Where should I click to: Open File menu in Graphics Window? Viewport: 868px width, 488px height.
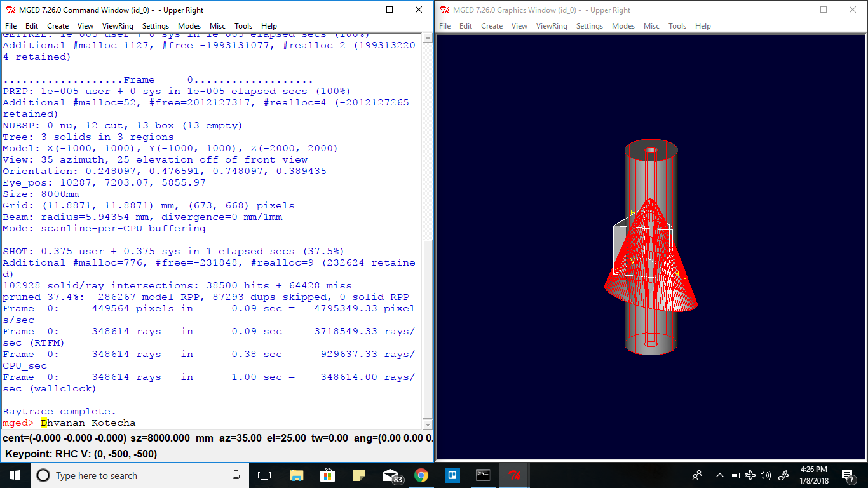coord(445,26)
